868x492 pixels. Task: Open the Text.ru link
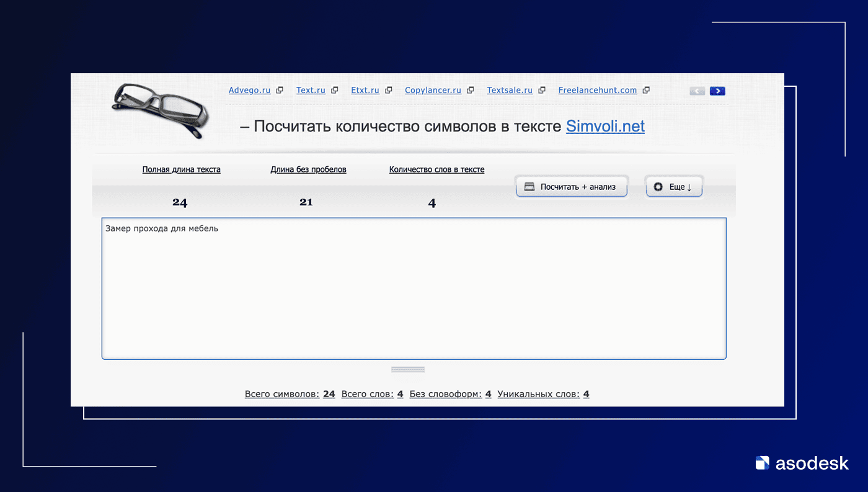pos(311,90)
